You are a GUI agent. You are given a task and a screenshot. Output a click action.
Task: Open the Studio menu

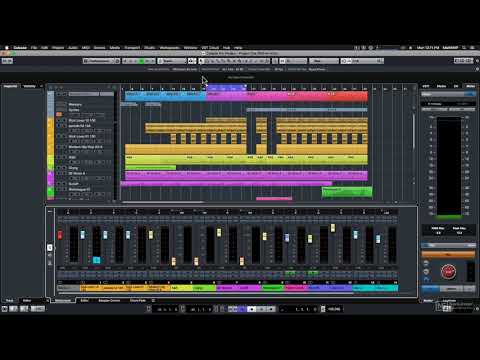click(x=149, y=48)
